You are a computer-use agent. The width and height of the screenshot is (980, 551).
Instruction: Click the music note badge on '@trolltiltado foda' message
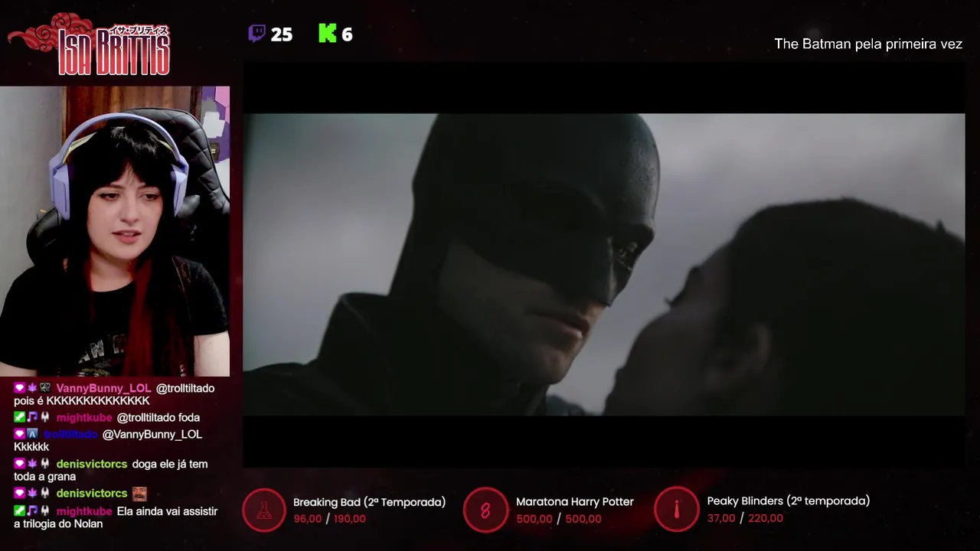click(x=32, y=417)
